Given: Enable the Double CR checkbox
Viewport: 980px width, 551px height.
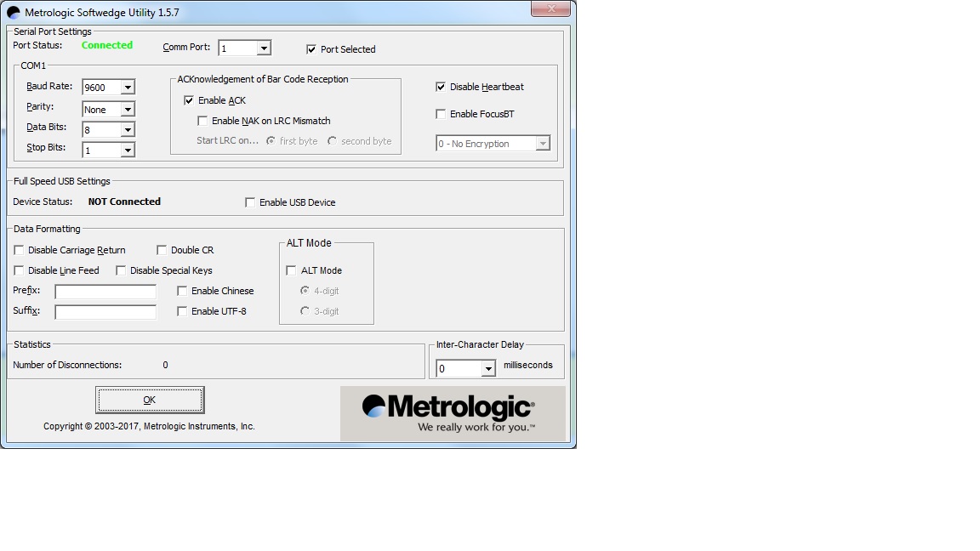Looking at the screenshot, I should 162,251.
